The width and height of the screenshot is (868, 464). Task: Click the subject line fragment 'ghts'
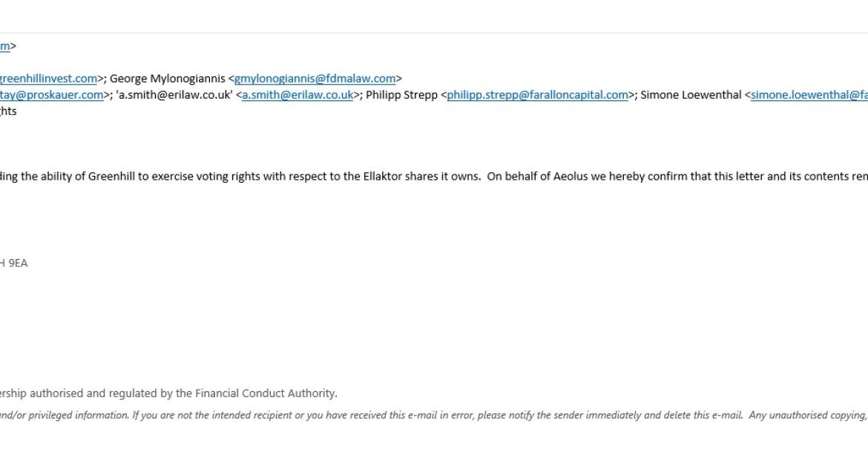pos(8,111)
